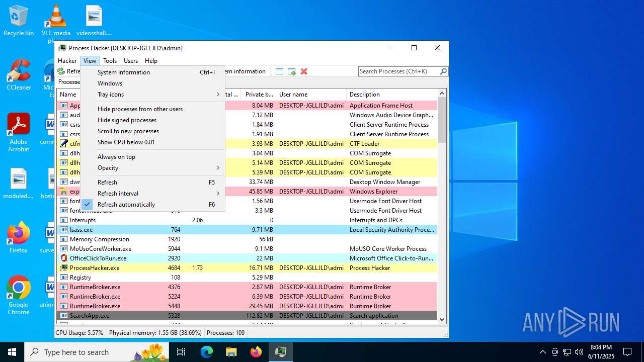Image resolution: width=644 pixels, height=362 pixels.
Task: Select the Memory Compression row
Action: click(x=247, y=239)
